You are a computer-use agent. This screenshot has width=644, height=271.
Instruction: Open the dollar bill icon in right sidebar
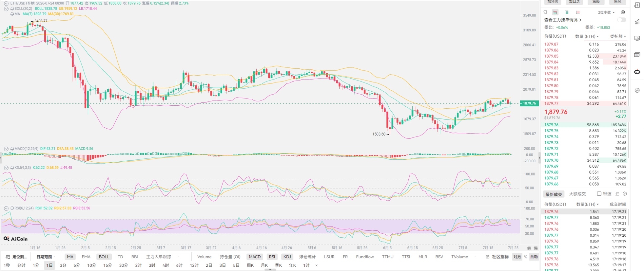(637, 5)
